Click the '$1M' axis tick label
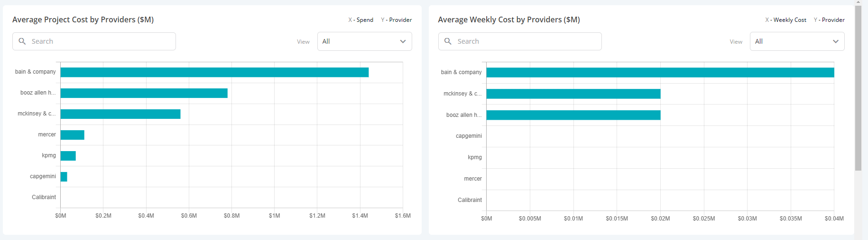Screen dimensions: 868x240 (x=274, y=216)
